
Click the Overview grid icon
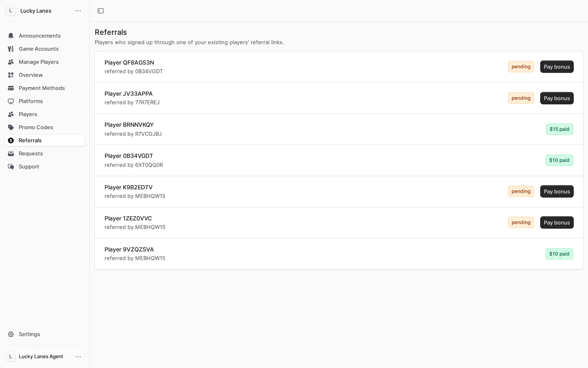tap(11, 75)
